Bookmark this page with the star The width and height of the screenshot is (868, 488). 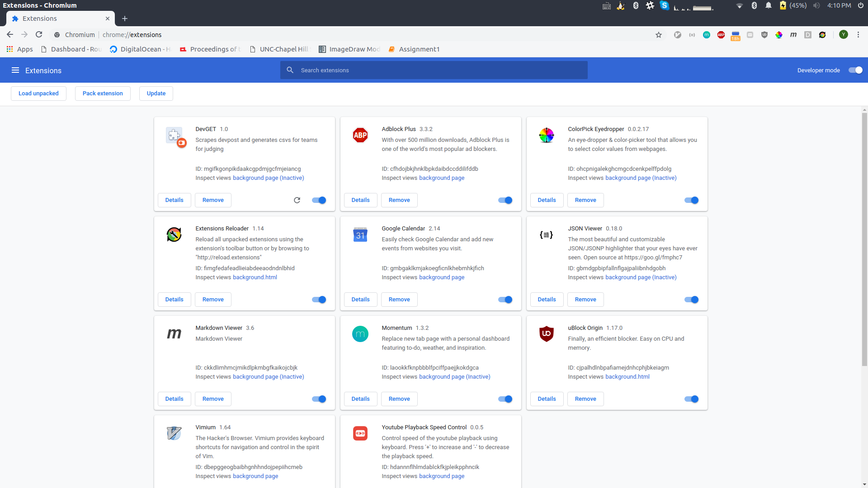[x=659, y=35]
